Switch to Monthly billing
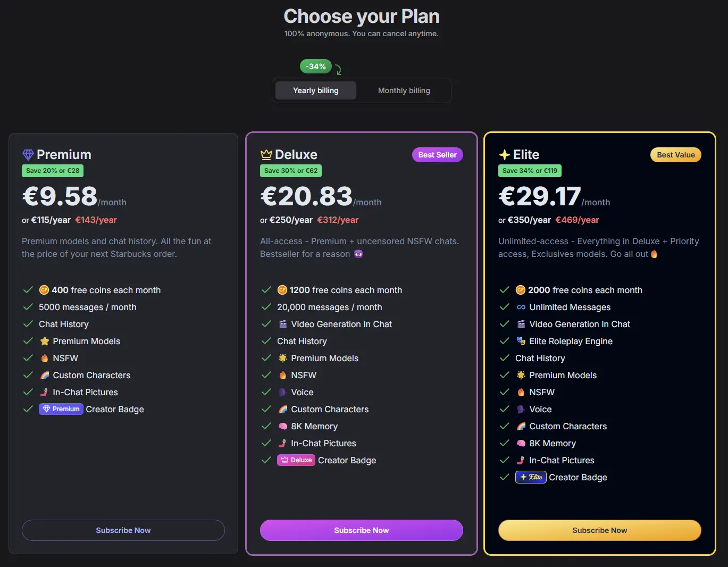The height and width of the screenshot is (567, 728). coord(404,90)
